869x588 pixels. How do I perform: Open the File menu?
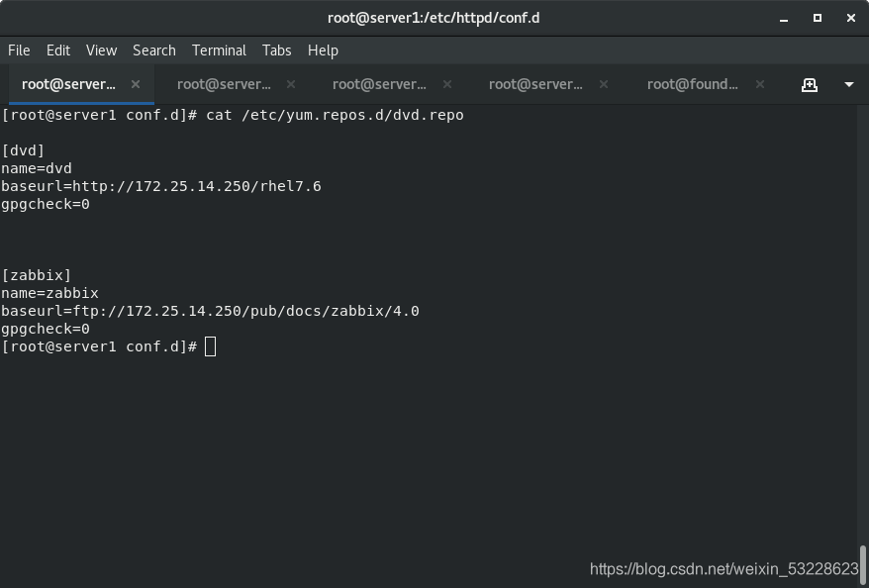click(x=19, y=50)
